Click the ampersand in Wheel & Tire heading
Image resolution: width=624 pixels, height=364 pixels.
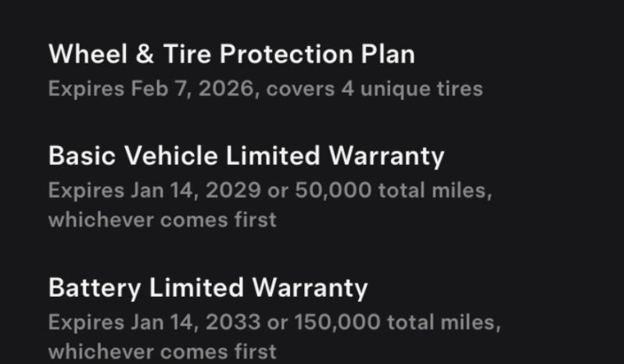point(145,54)
